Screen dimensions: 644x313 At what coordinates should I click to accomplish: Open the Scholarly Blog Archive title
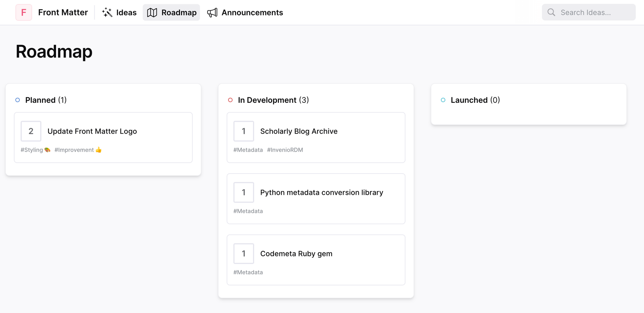(x=298, y=131)
